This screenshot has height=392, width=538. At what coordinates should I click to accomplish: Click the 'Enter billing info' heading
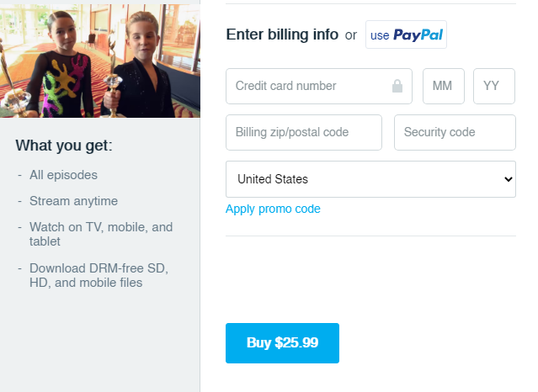pos(282,34)
